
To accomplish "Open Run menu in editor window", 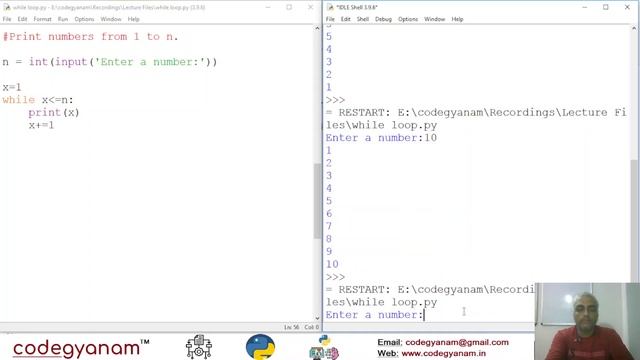I will [63, 19].
